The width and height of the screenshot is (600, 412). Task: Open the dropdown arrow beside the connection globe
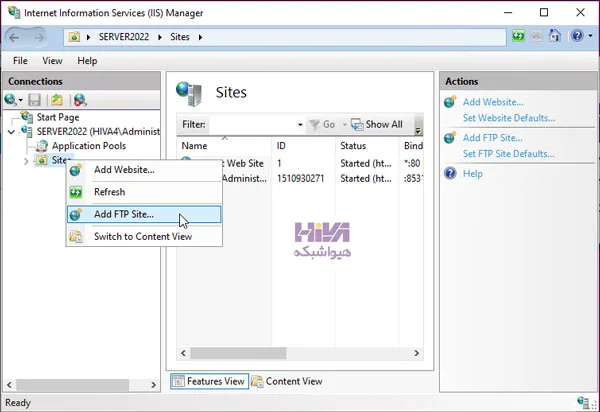click(x=21, y=100)
